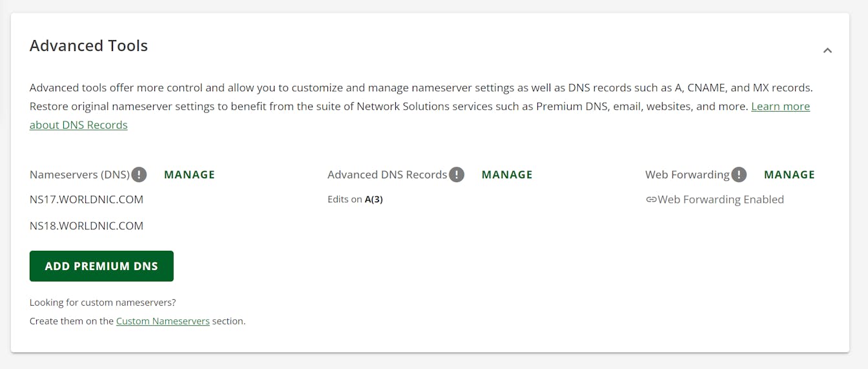Open Manage for Web Forwarding
Screen dimensions: 868x369
(x=789, y=174)
